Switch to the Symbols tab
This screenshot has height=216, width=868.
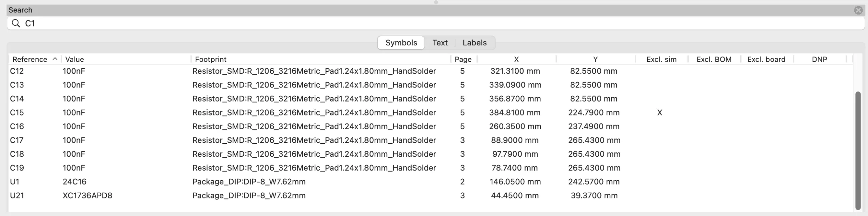[401, 43]
